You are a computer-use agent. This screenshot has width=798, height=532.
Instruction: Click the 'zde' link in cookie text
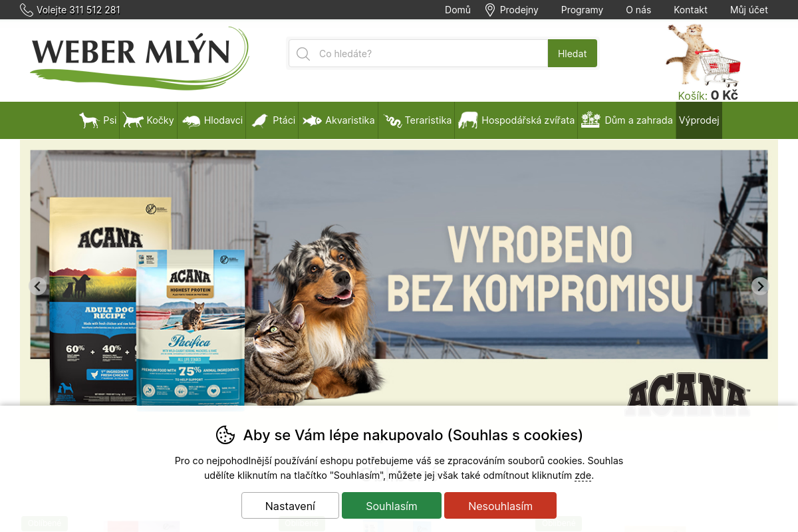[x=583, y=475]
